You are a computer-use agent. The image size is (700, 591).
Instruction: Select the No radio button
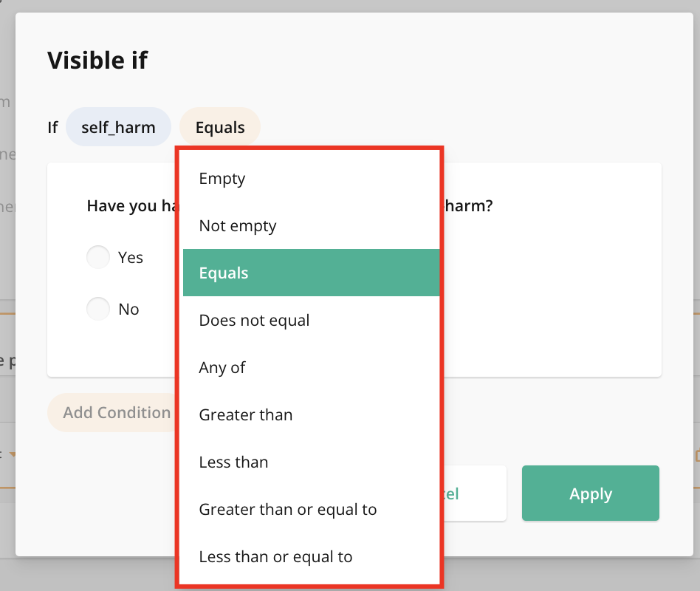click(x=98, y=309)
